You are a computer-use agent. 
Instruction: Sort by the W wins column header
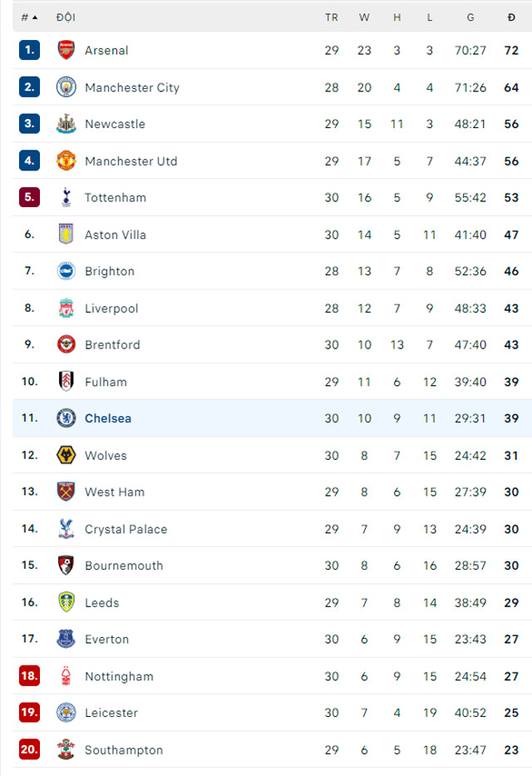click(364, 17)
